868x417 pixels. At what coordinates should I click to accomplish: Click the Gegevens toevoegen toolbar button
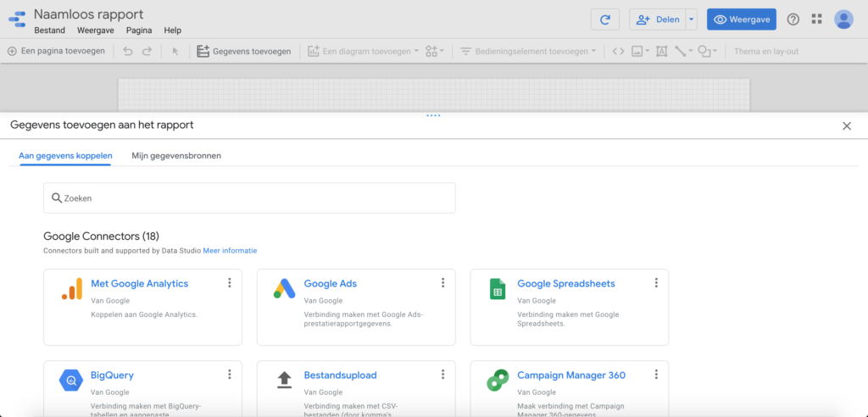point(244,51)
